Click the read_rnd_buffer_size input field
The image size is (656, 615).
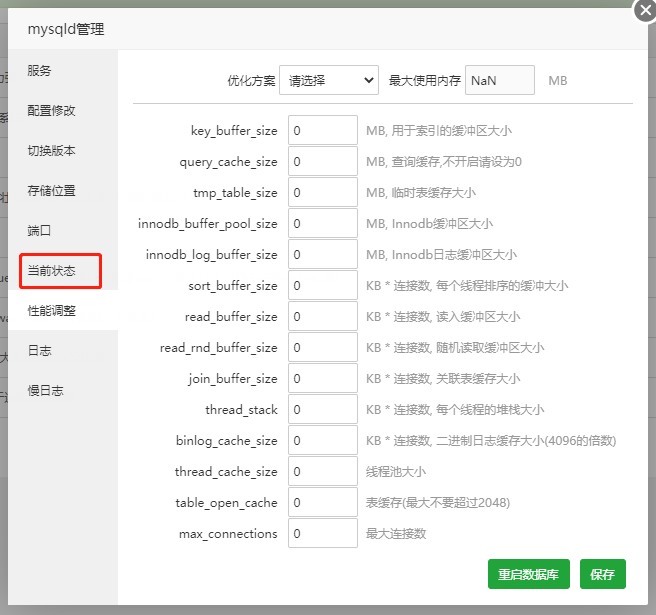[323, 347]
